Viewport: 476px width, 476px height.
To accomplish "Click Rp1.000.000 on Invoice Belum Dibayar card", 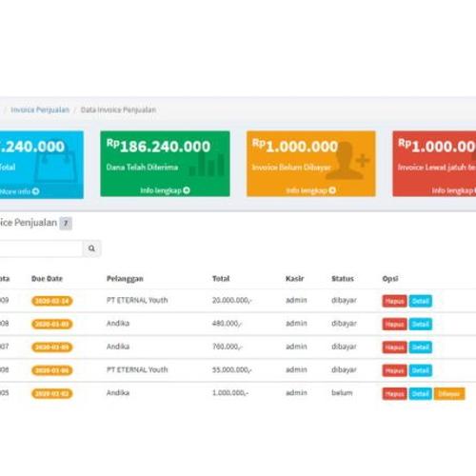I will (295, 147).
